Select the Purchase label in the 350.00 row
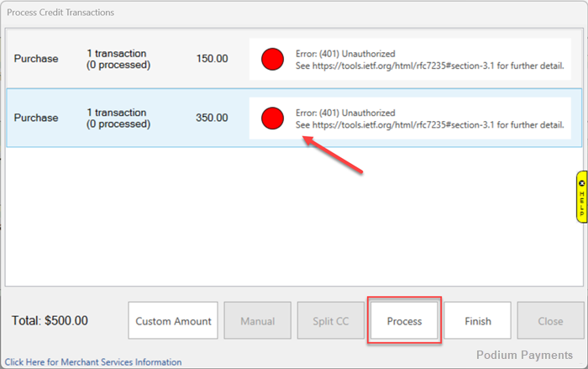Image resolution: width=588 pixels, height=369 pixels. tap(36, 119)
